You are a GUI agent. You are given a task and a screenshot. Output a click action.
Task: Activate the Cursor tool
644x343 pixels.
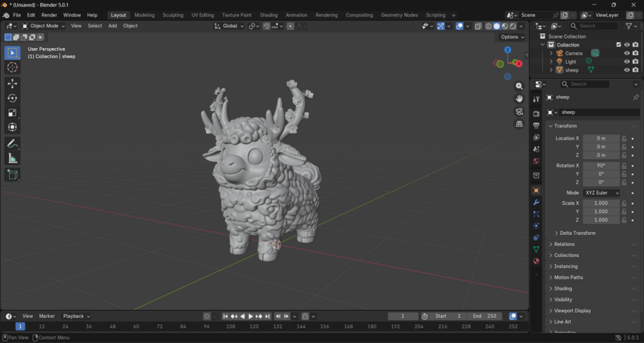12,67
